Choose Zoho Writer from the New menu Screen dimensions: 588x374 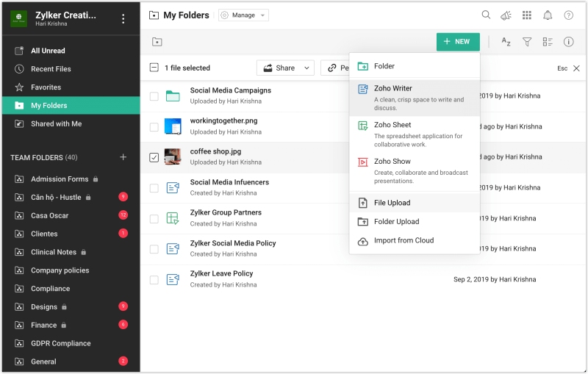click(415, 98)
